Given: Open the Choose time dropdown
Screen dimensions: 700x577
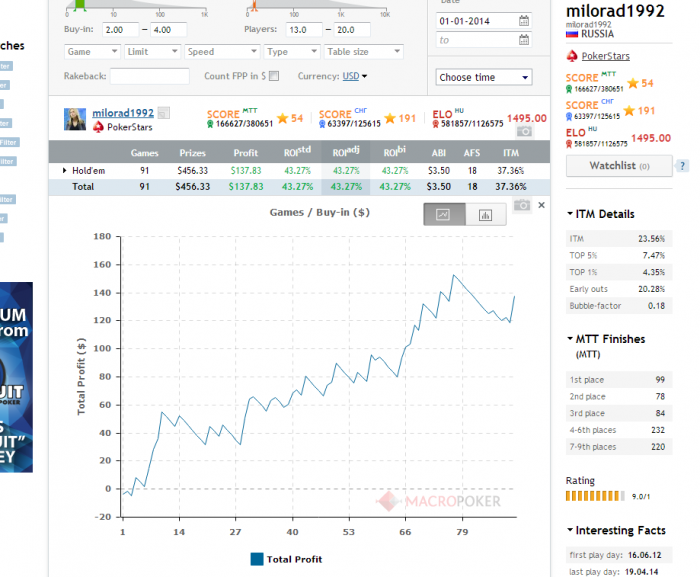Looking at the screenshot, I should click(484, 77).
